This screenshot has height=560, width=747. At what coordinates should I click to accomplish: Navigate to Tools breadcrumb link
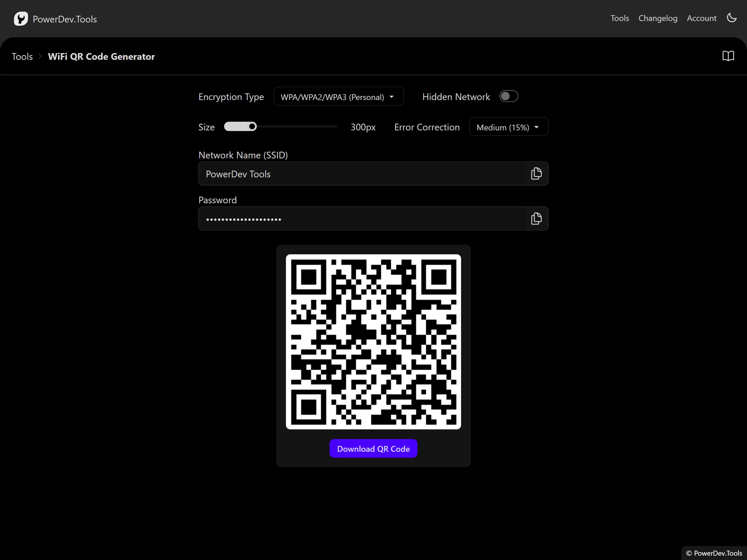(x=22, y=56)
